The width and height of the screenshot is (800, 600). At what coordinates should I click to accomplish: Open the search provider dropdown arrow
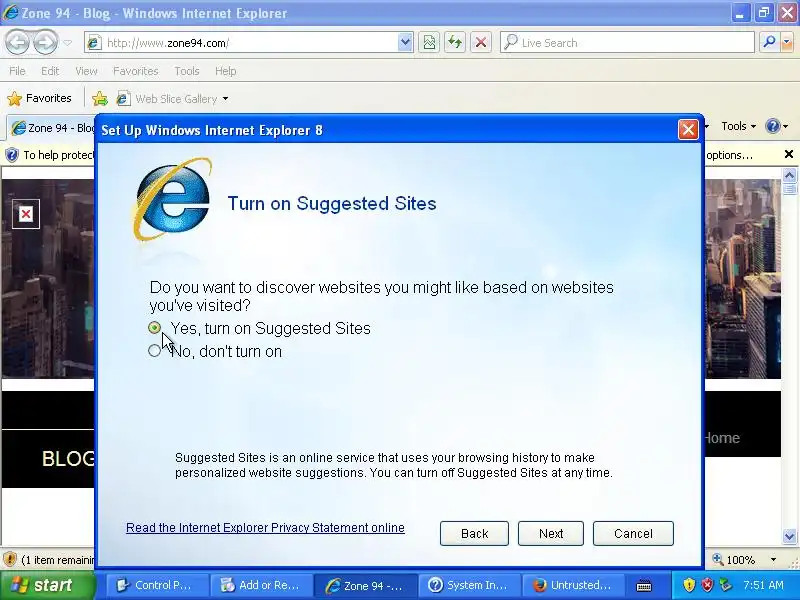pyautogui.click(x=787, y=43)
